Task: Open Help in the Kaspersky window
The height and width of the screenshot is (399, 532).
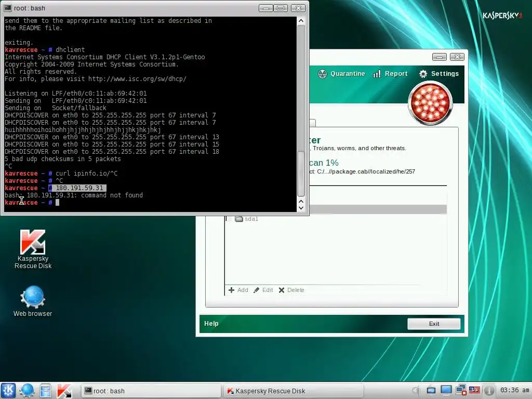Action: 211,324
